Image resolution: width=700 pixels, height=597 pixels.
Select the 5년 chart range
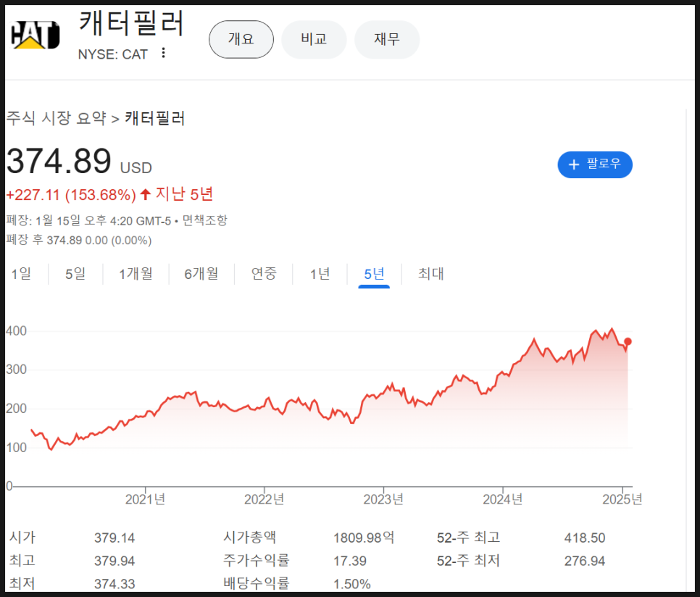coord(374,274)
